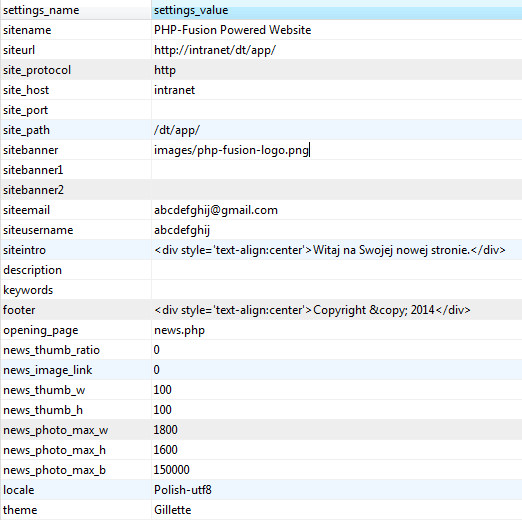Viewport: 522px width, 523px height.
Task: Click the siteusername value abcdefghij
Action: 182,230
